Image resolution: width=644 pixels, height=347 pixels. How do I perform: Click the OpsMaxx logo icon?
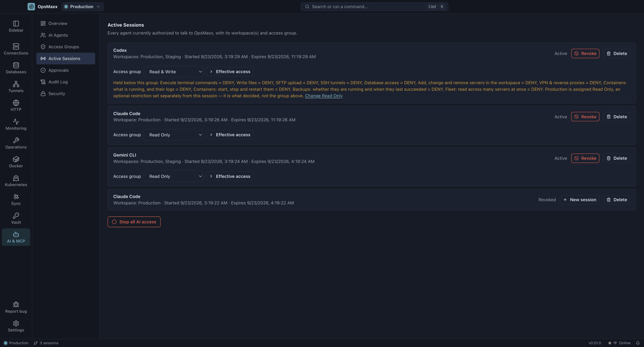(x=31, y=6)
